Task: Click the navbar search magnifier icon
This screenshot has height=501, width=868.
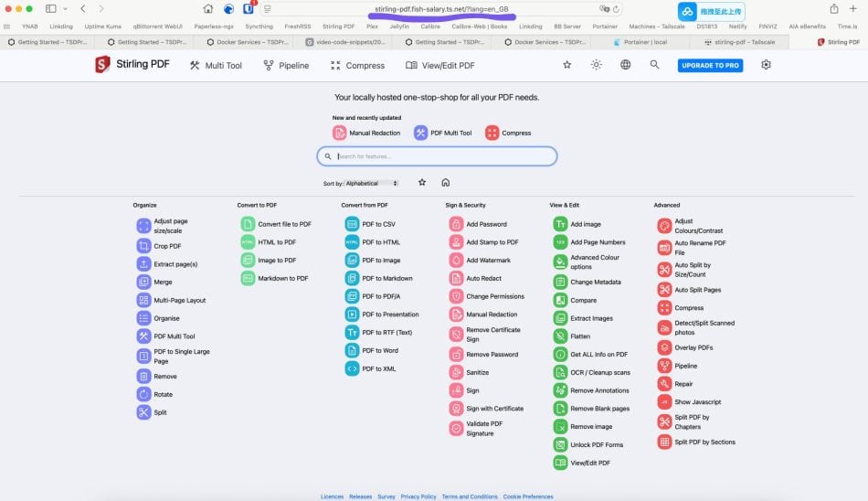Action: click(x=654, y=65)
